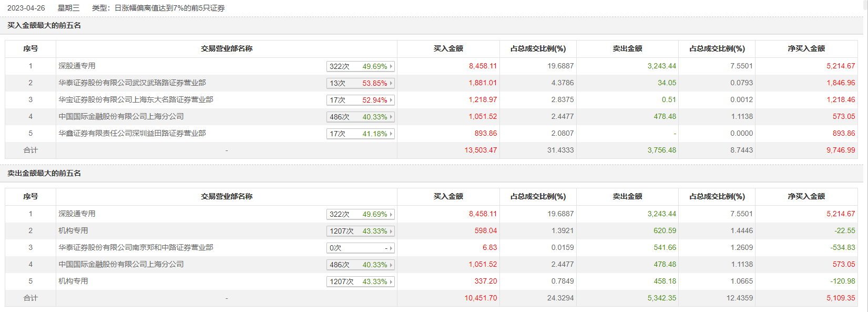Click 深股通专用 in the 买入金额最大 table
Viewport: 868px width, 312px height.
[x=77, y=66]
